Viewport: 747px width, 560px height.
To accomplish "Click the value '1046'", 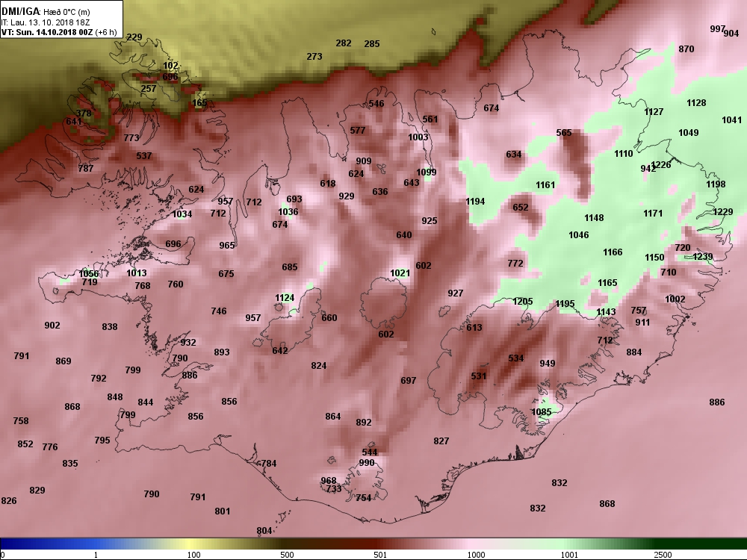I will [579, 234].
